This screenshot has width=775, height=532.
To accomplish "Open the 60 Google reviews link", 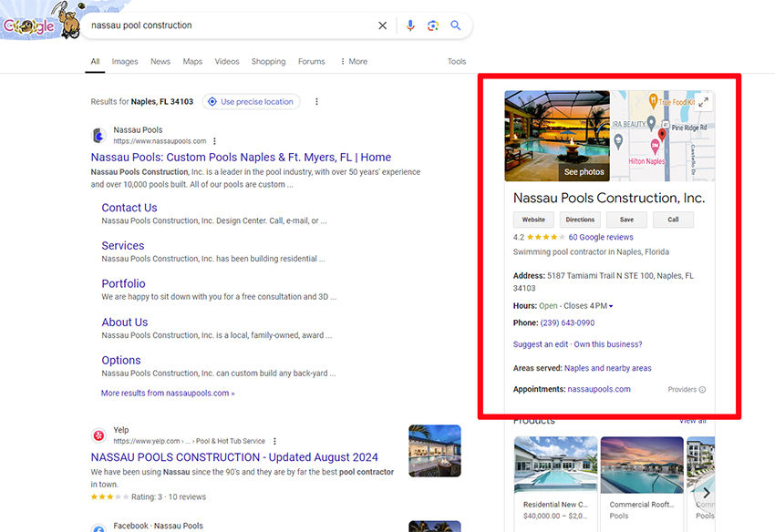I will pyautogui.click(x=601, y=237).
